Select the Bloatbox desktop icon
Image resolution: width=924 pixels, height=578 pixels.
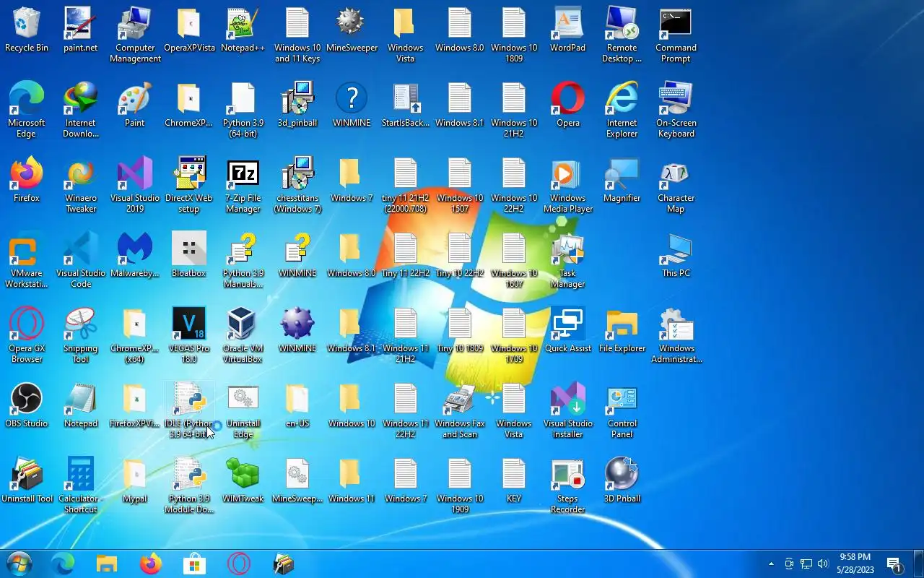[189, 256]
